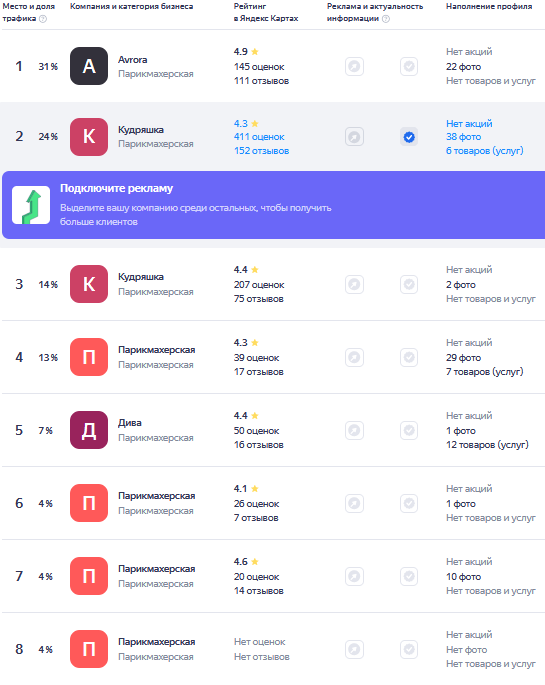Click the advertising status icon for Avrora
Screen dimensions: 545x685
[x=354, y=66]
